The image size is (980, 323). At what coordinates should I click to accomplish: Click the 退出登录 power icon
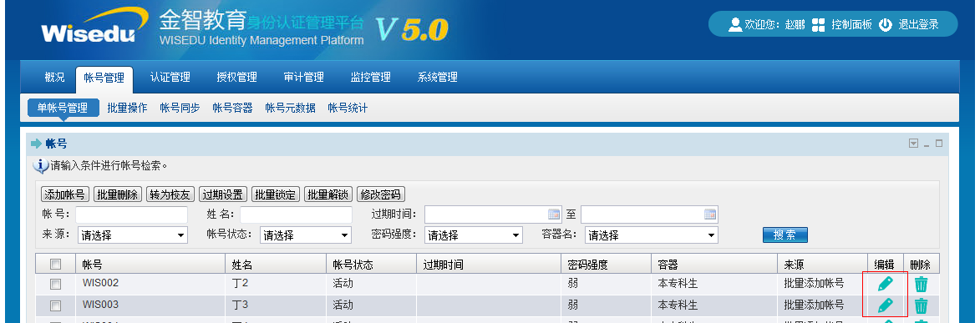click(x=885, y=25)
